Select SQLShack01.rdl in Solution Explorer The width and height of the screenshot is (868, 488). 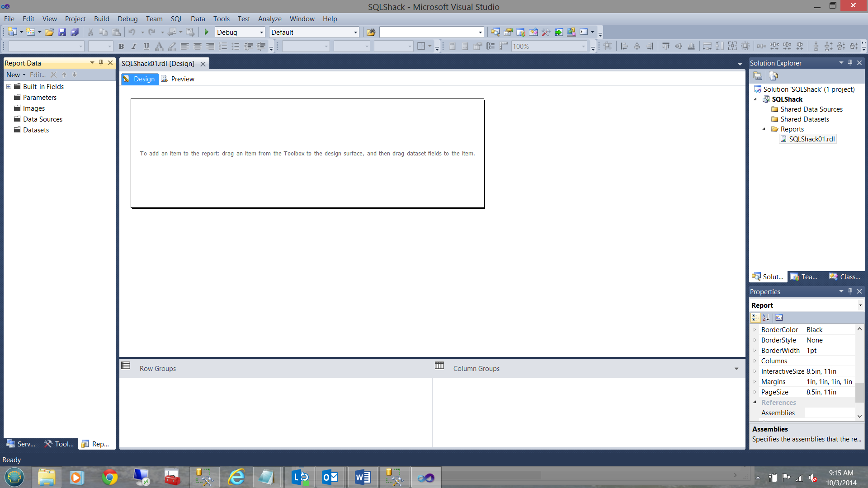pos(811,139)
